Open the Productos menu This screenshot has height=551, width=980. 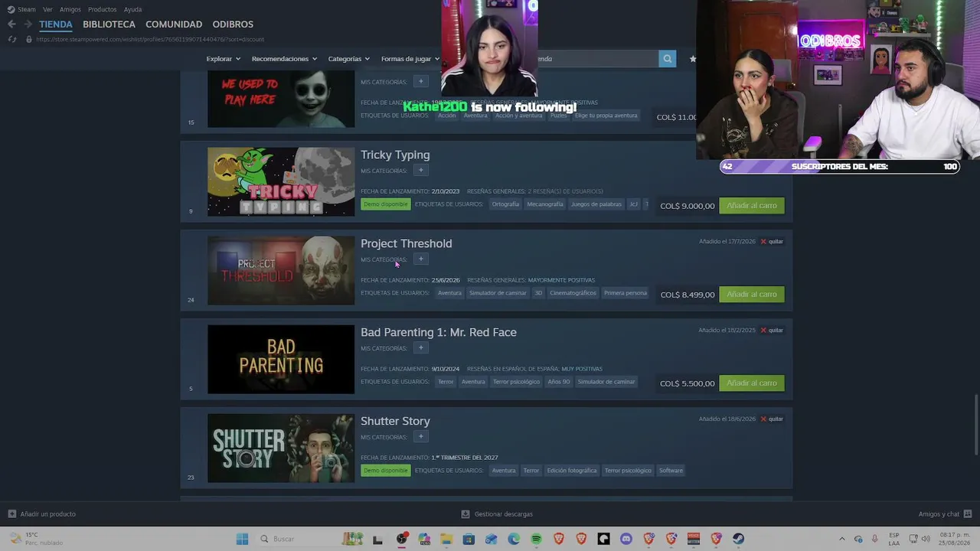tap(102, 9)
